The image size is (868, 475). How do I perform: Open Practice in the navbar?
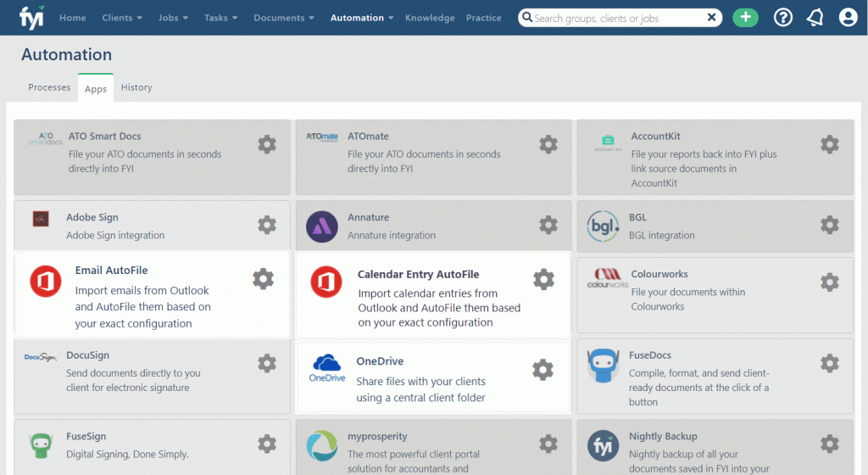click(x=483, y=18)
